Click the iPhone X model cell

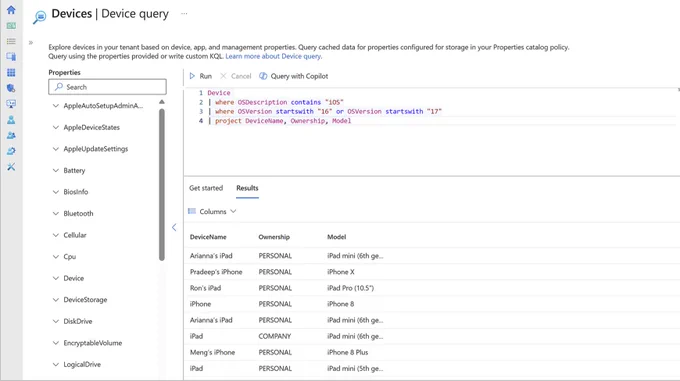pos(341,272)
